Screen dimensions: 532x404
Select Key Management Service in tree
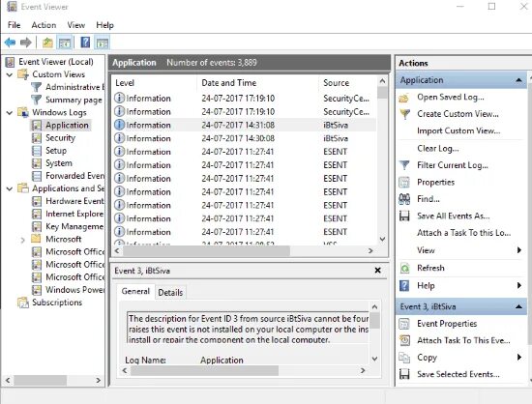[x=74, y=227]
